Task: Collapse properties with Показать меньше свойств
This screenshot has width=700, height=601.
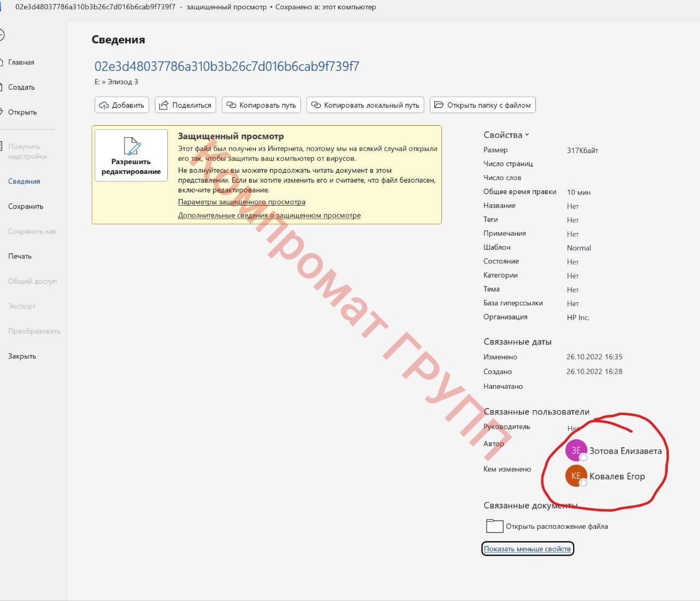Action: point(527,549)
